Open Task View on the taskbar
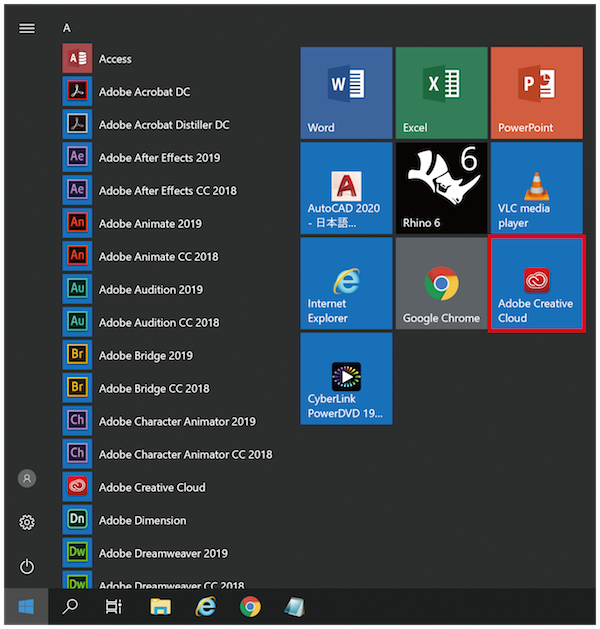600x629 pixels. tap(114, 606)
